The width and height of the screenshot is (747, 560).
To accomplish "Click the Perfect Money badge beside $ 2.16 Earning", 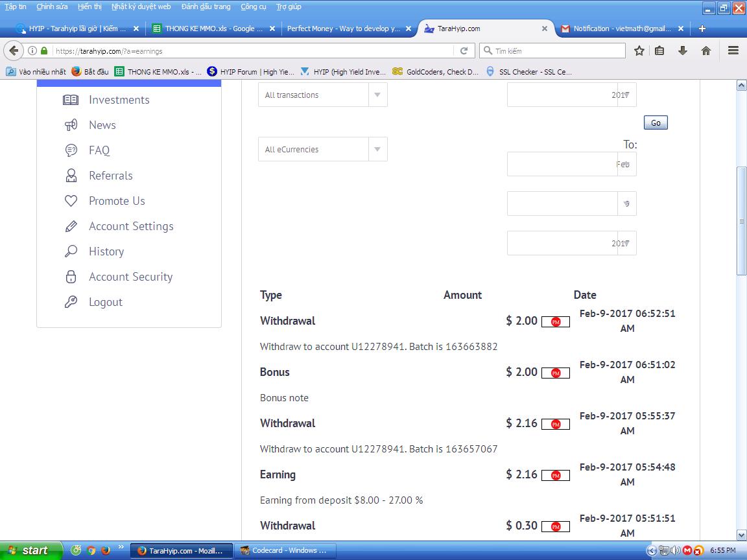I will 556,475.
